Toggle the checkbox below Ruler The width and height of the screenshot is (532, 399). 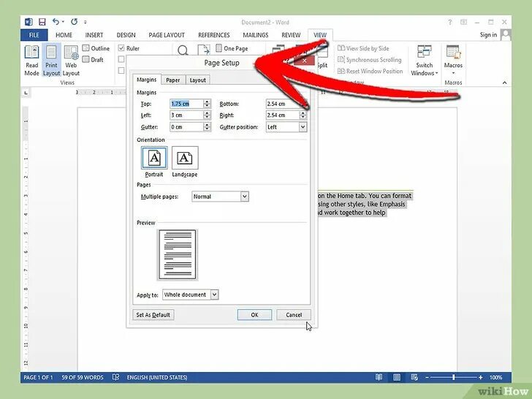(121, 59)
